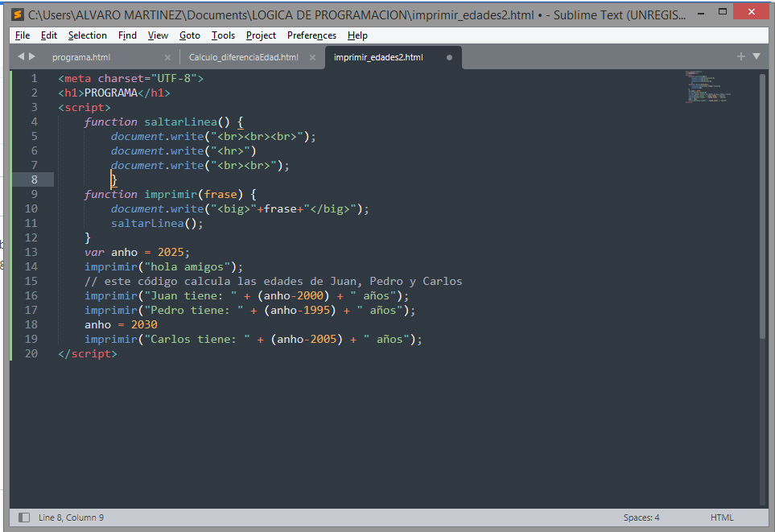Click the closing script tag on line 20
775x532 pixels.
click(x=88, y=353)
